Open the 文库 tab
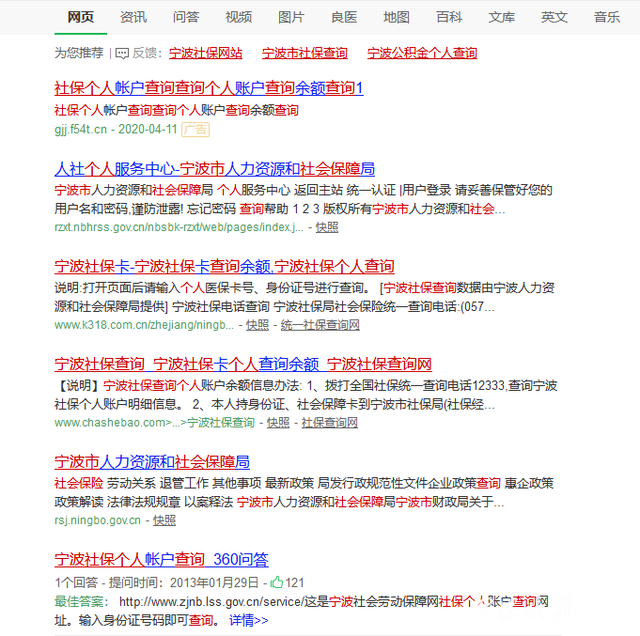 point(502,17)
